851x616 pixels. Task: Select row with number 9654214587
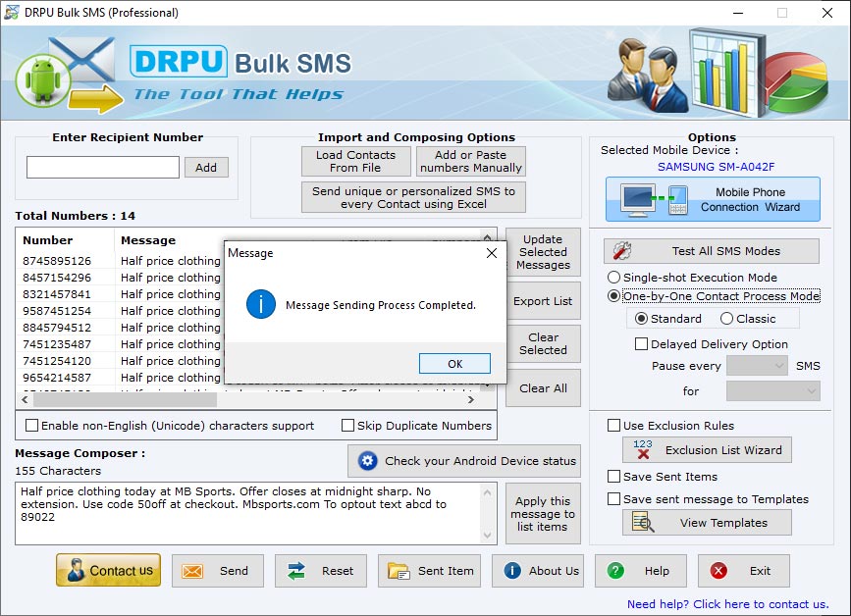pos(121,378)
